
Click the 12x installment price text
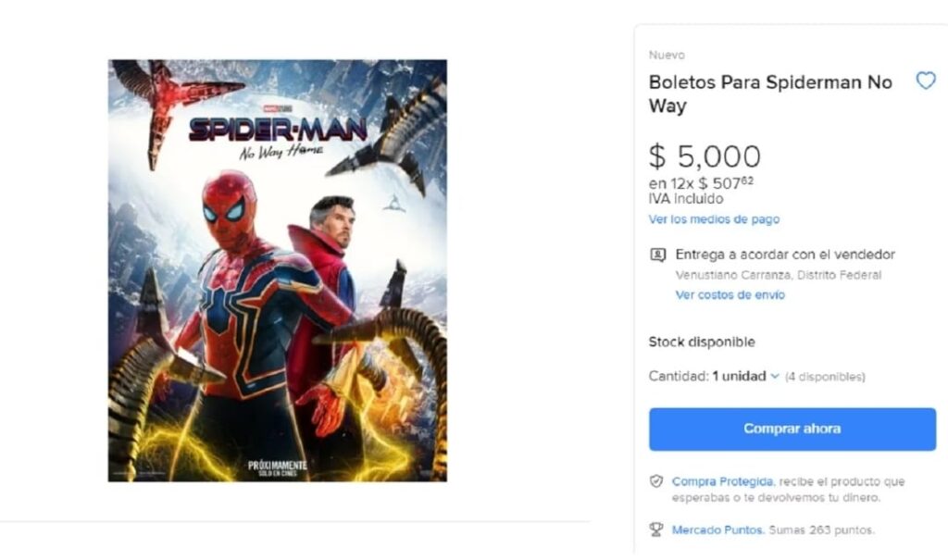pyautogui.click(x=701, y=183)
